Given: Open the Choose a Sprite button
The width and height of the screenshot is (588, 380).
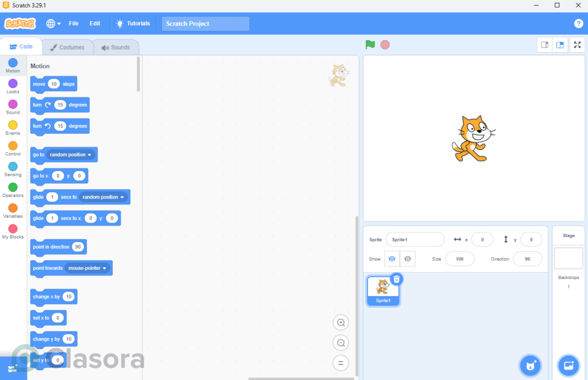Looking at the screenshot, I should tap(530, 365).
